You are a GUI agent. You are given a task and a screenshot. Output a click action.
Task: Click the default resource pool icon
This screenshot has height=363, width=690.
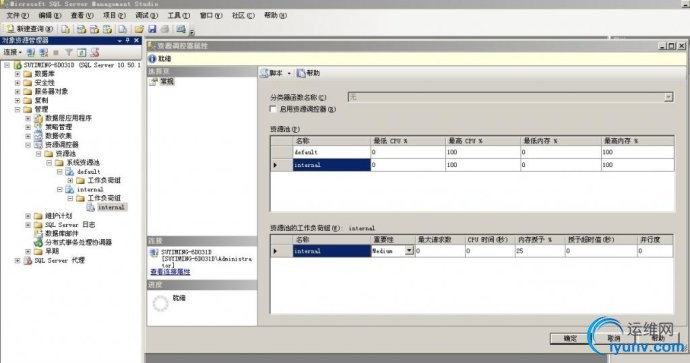(70, 172)
